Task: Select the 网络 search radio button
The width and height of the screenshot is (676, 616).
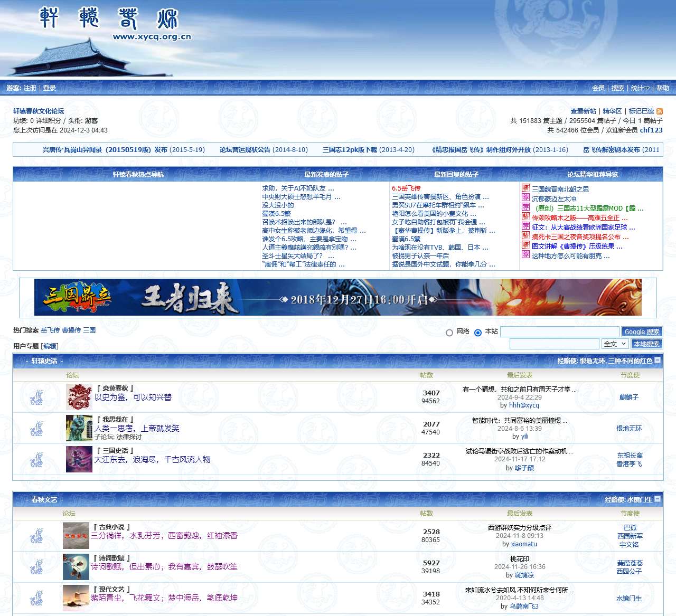Action: click(x=449, y=333)
